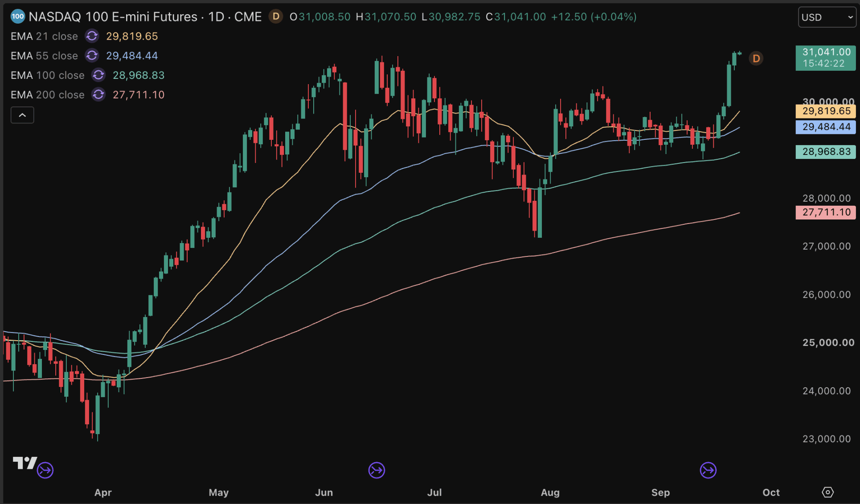The width and height of the screenshot is (860, 504).
Task: Click the pink 27,711.10 EMA price tag
Action: [x=826, y=212]
